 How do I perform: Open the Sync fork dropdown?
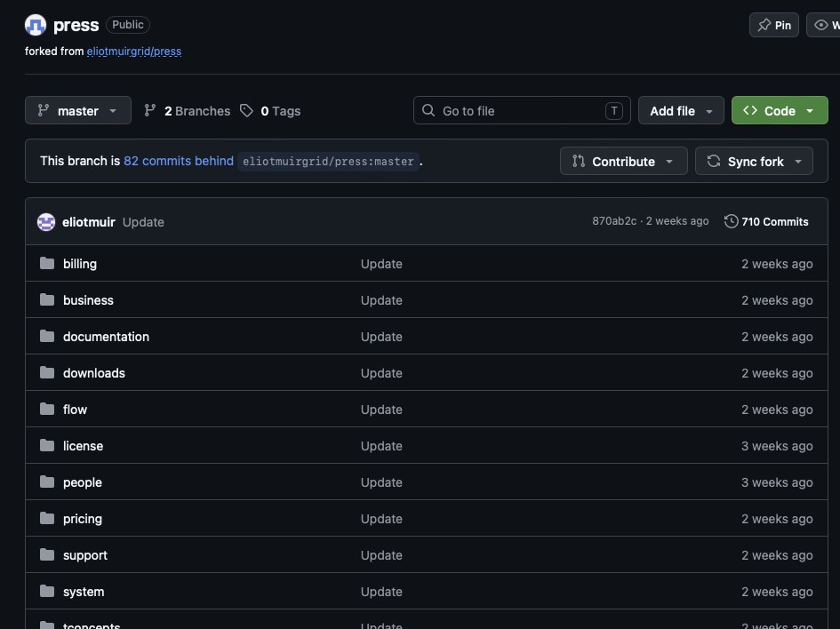[754, 161]
